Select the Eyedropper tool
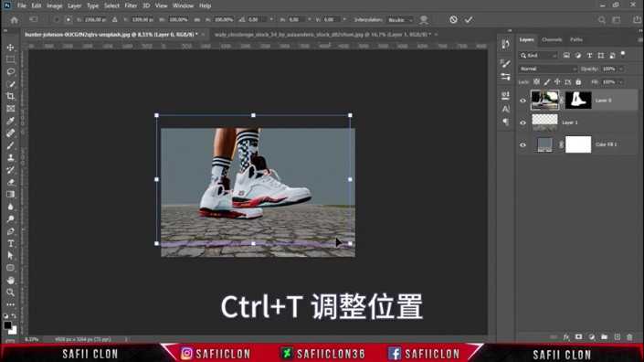 pyautogui.click(x=11, y=121)
